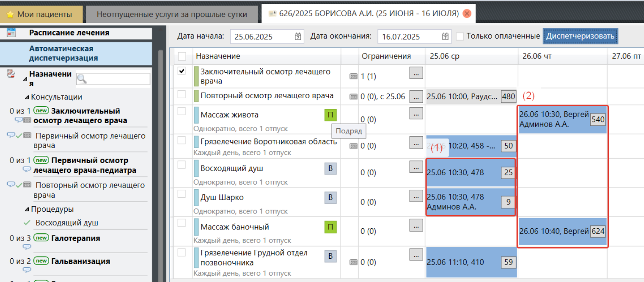
Task: Open calendar picker for Дата окончания
Action: 445,36
